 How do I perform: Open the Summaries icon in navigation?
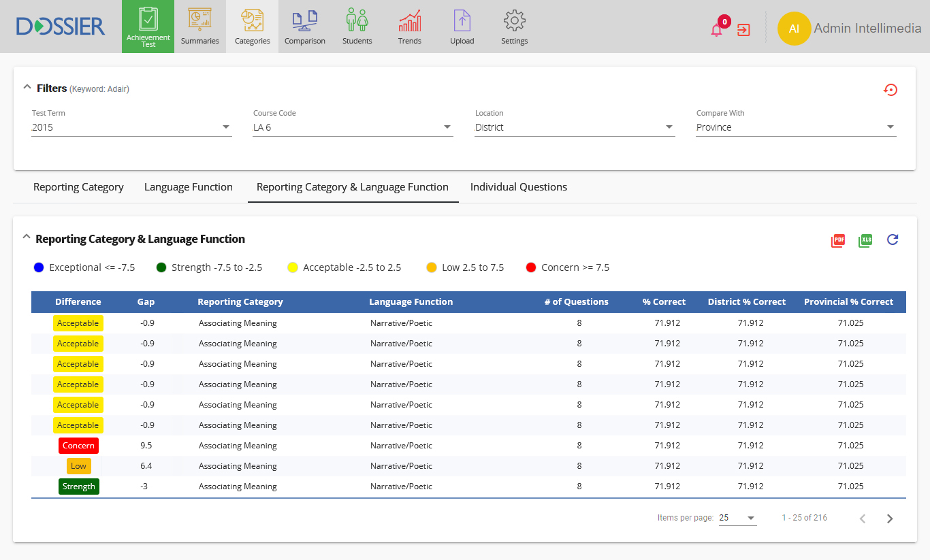(x=199, y=27)
